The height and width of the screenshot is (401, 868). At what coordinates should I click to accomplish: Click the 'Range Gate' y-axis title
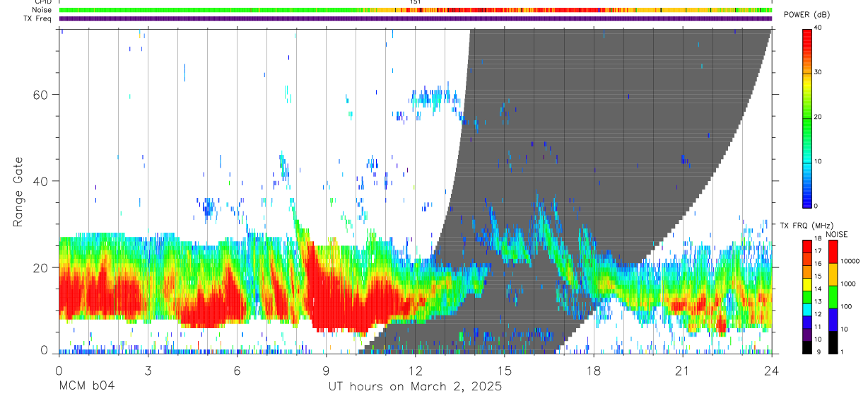coord(18,192)
